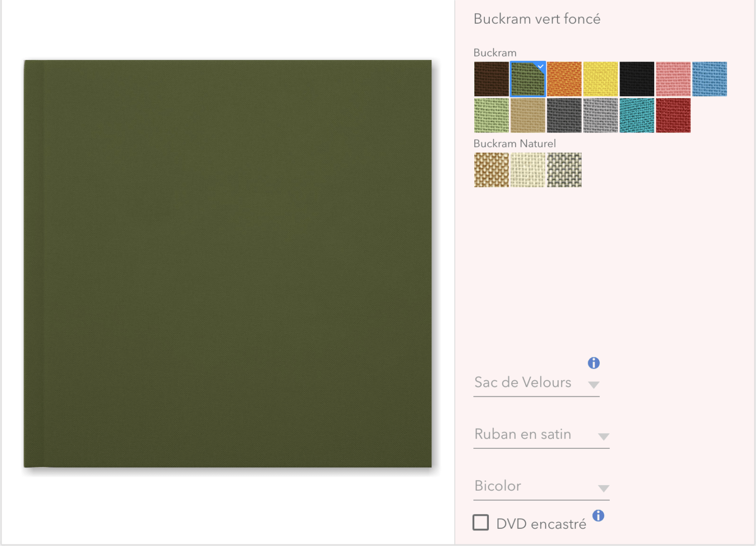The image size is (756, 546).
Task: Click the green album cover preview
Action: point(228,264)
